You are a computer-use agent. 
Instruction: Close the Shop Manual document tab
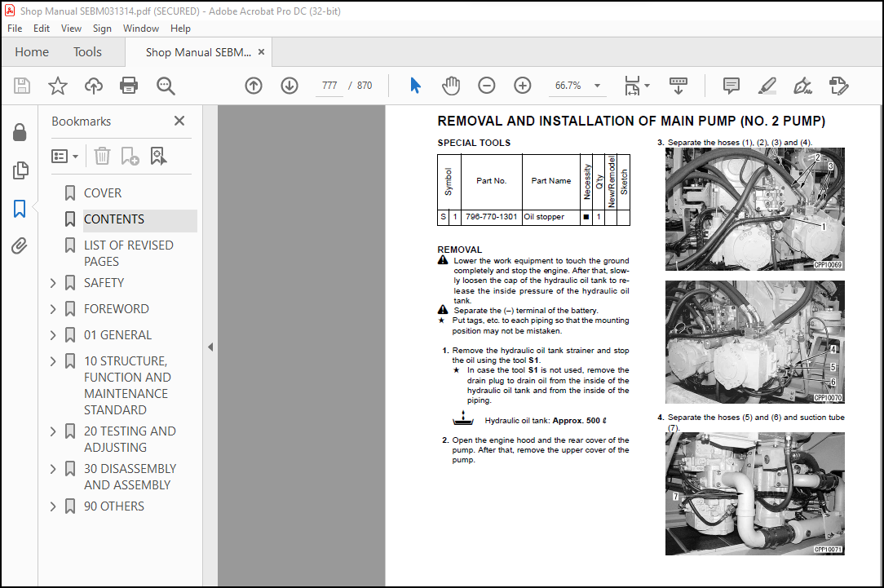click(261, 52)
